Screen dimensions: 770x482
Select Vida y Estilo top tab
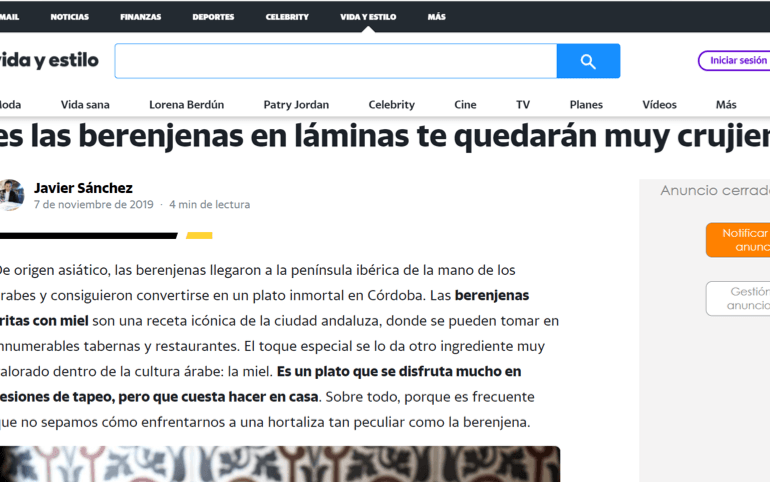(x=368, y=17)
